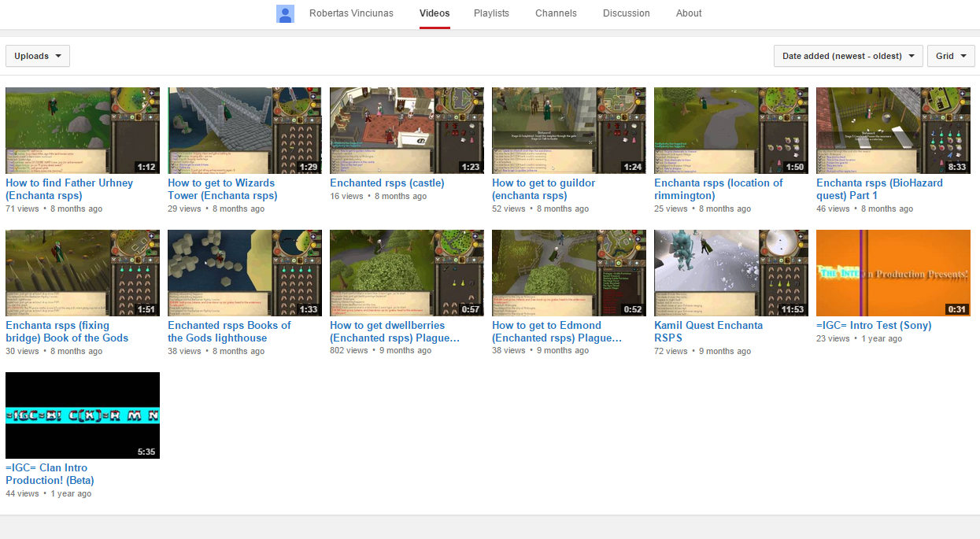Click the '71 views' text
The image size is (980, 539).
(x=22, y=209)
